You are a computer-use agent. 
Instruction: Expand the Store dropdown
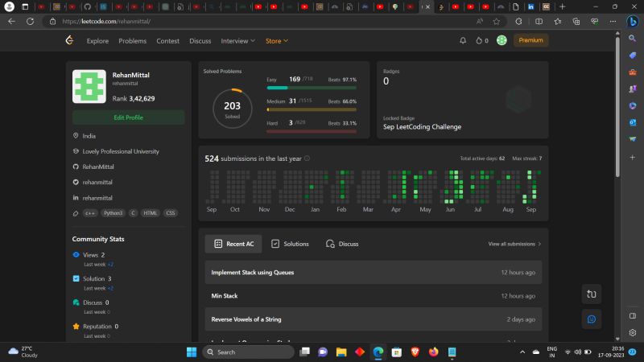tap(277, 41)
